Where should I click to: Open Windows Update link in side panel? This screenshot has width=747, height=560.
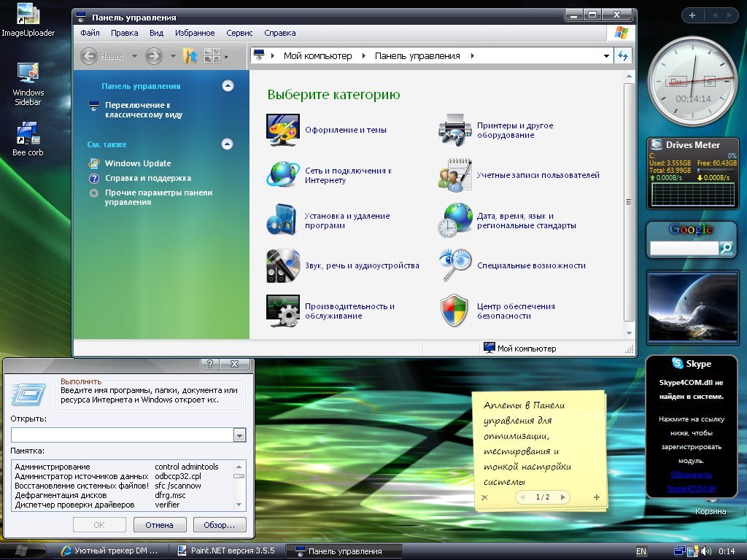coord(138,163)
